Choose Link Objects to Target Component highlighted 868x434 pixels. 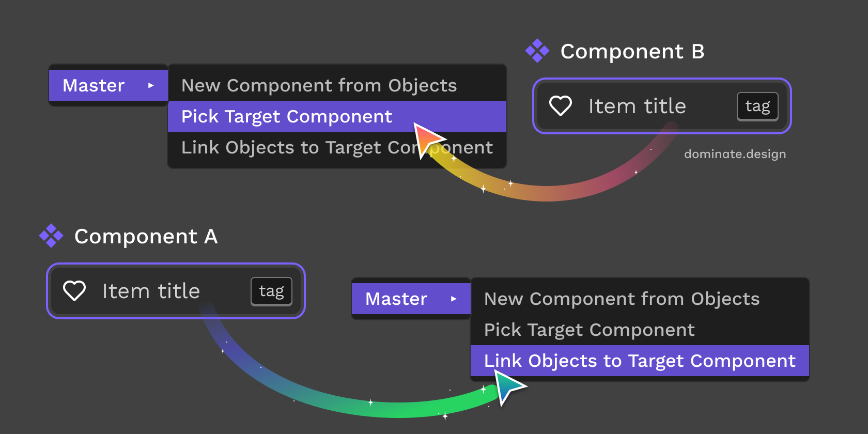click(640, 361)
